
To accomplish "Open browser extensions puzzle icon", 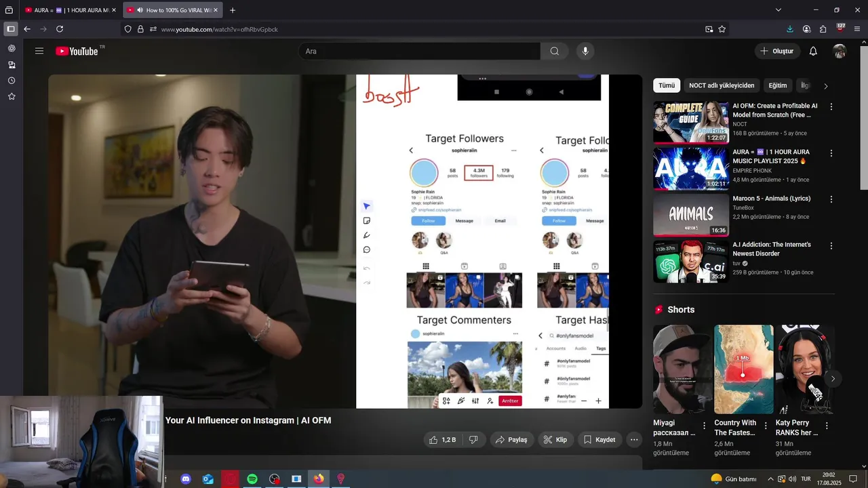I will click(823, 29).
